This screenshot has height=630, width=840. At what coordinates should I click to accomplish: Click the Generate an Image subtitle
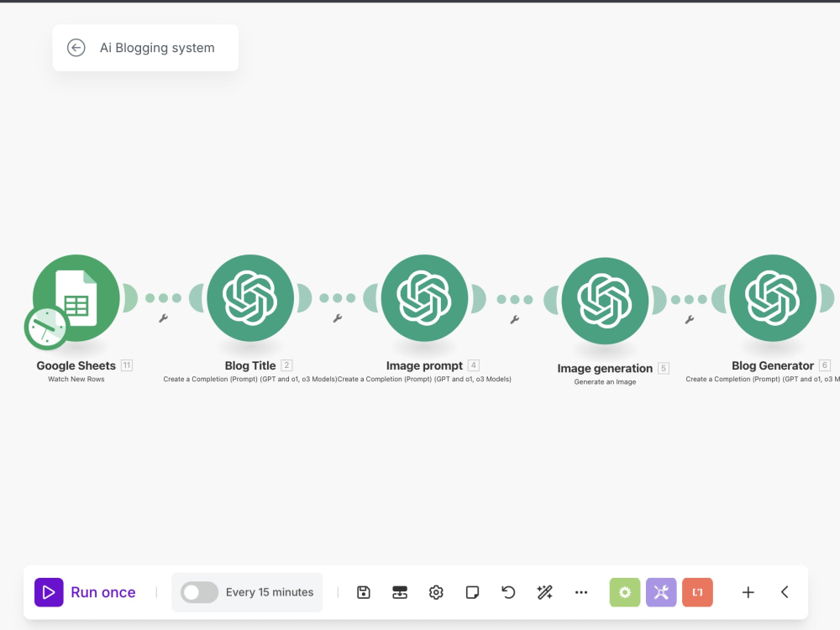click(x=605, y=382)
